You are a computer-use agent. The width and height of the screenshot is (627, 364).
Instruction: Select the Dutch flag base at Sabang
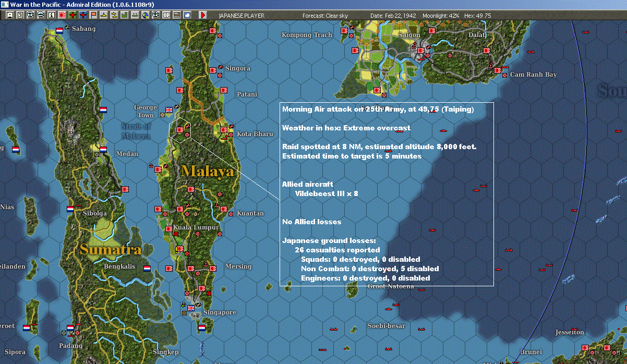click(x=59, y=30)
